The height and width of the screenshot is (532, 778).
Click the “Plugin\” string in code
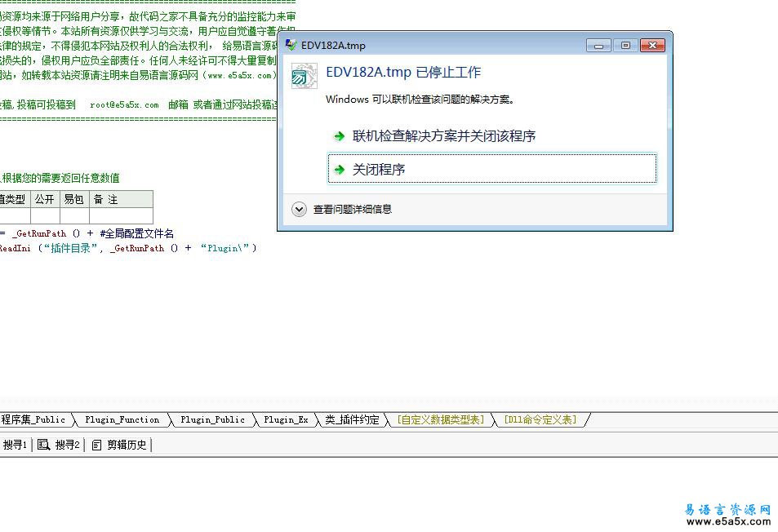coord(225,248)
